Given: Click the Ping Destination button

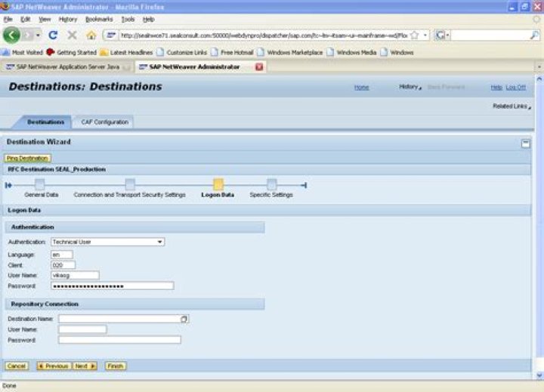Looking at the screenshot, I should point(27,158).
